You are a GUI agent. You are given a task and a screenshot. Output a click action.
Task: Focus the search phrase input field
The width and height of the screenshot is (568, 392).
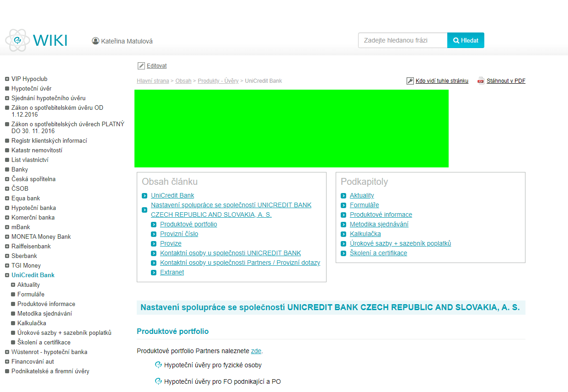click(x=402, y=40)
